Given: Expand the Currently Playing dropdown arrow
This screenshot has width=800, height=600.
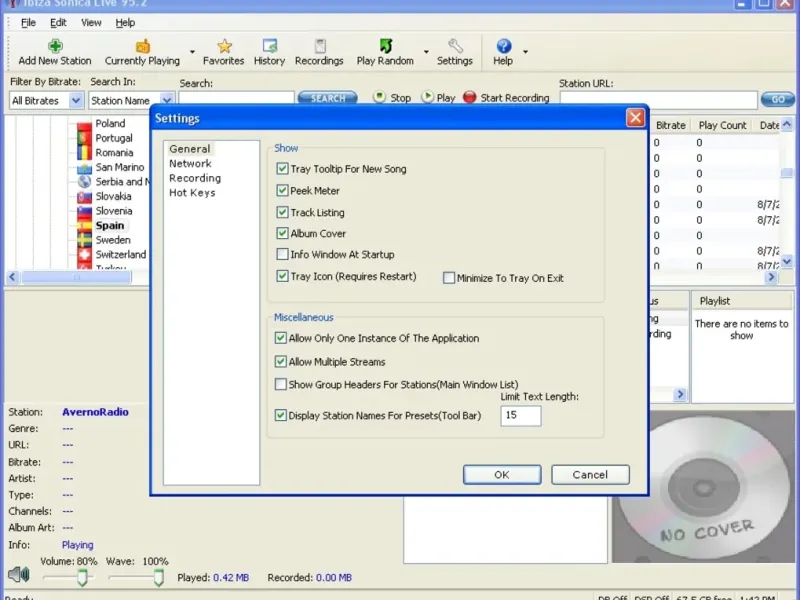Looking at the screenshot, I should (x=190, y=52).
